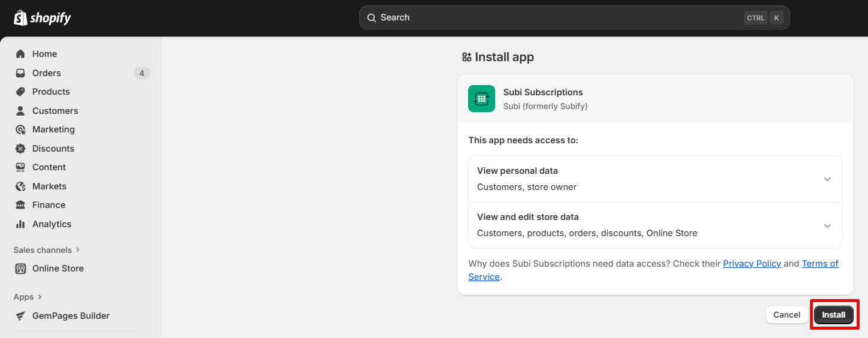Click the Orders inbox icon
Image resolution: width=868 pixels, height=338 pixels.
[x=20, y=73]
